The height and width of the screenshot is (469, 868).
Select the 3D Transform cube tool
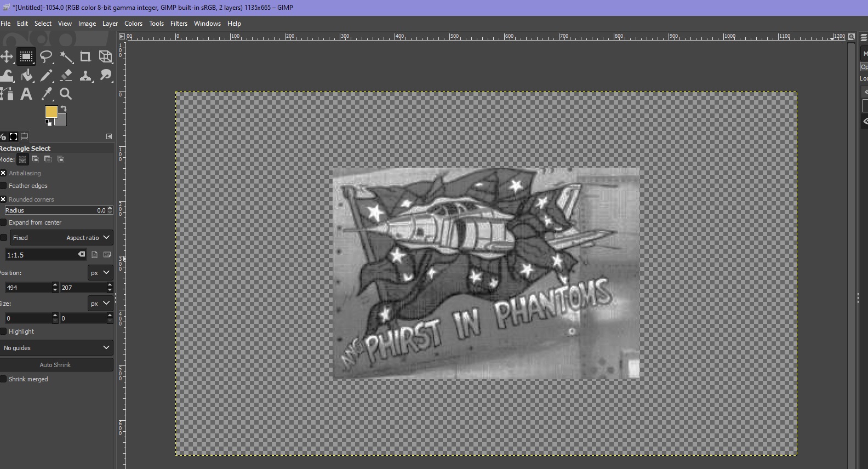pos(105,57)
